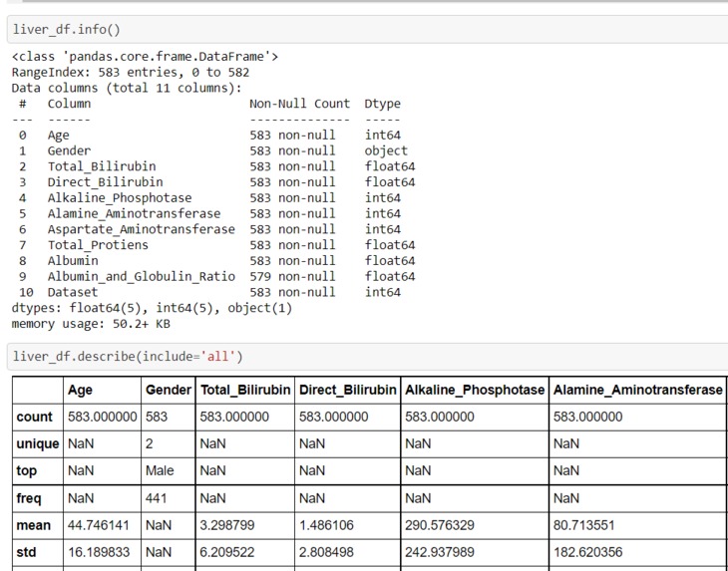
Task: Click the 'unique' row label
Action: pos(38,443)
